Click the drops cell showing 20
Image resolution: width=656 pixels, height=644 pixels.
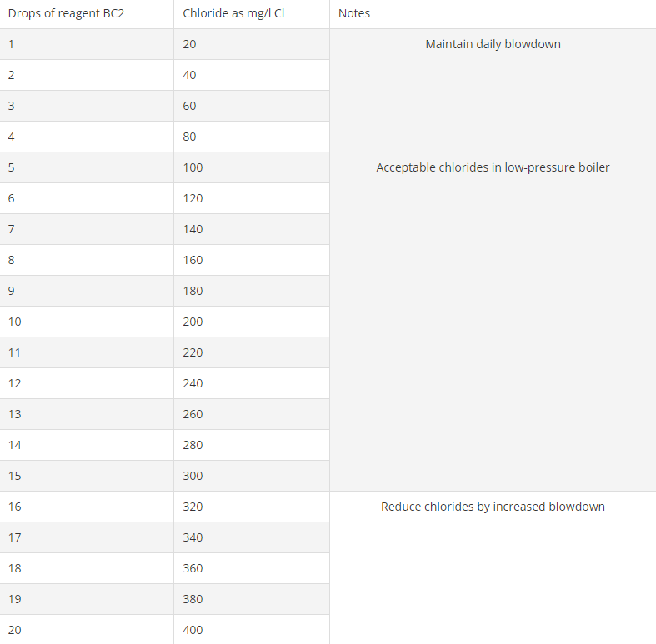(x=87, y=630)
